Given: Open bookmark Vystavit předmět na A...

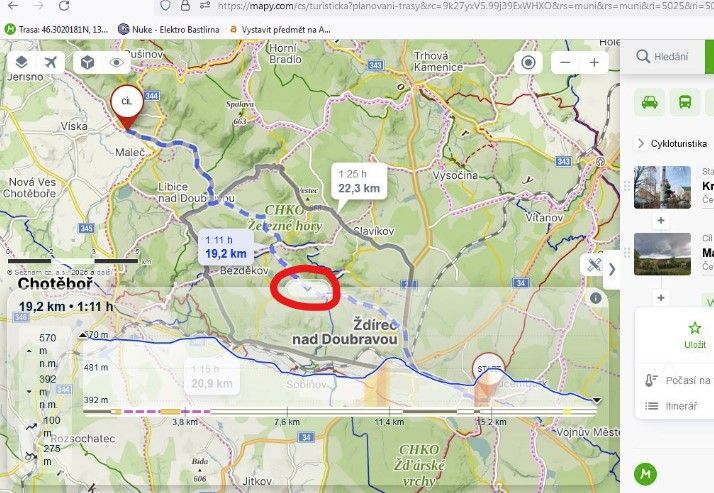Looking at the screenshot, I should pyautogui.click(x=280, y=30).
